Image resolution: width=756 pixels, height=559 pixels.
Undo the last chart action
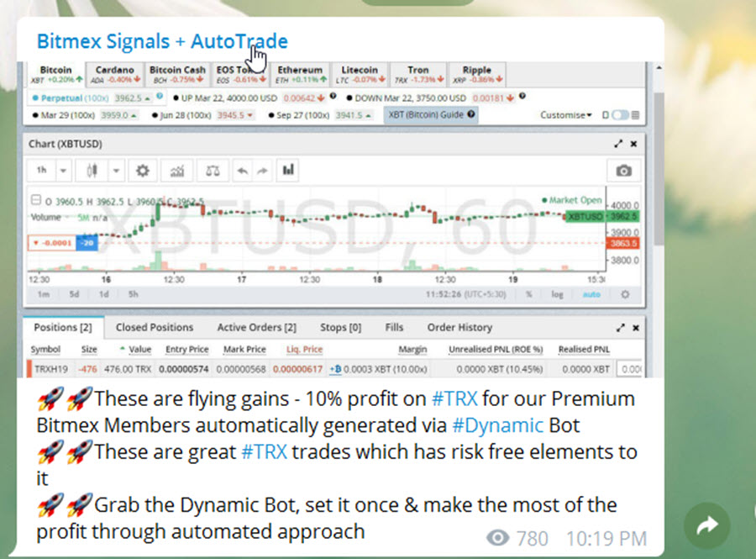click(243, 171)
